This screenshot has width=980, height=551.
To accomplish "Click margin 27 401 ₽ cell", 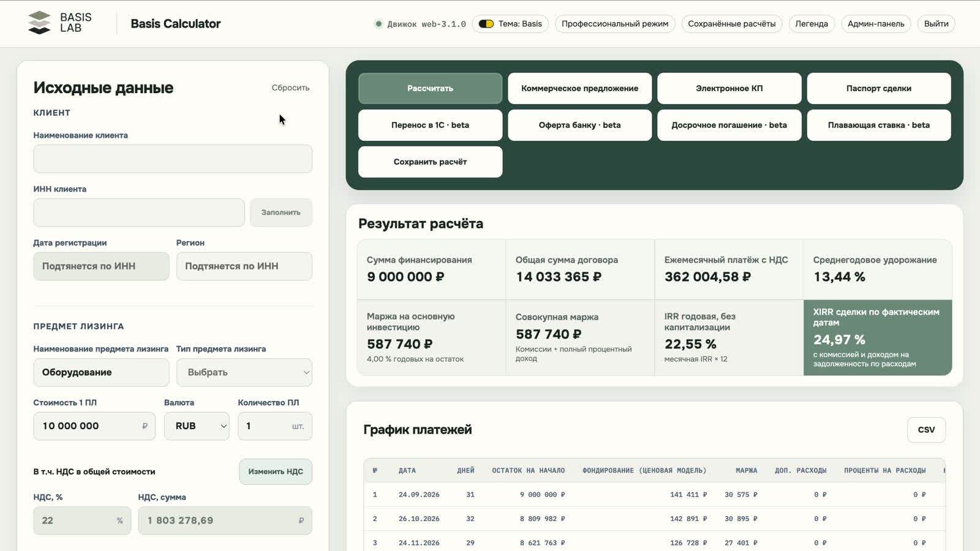I will pyautogui.click(x=741, y=543).
